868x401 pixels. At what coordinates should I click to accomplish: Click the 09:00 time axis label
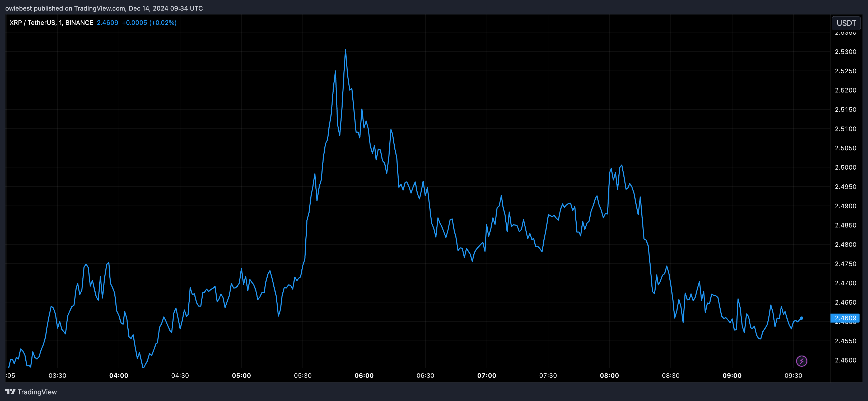coord(732,375)
